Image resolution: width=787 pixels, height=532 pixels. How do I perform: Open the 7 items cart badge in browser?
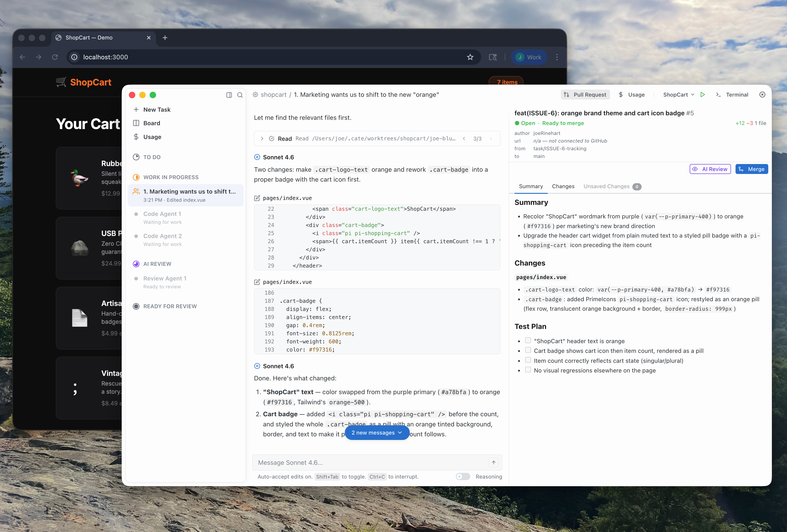(x=506, y=82)
